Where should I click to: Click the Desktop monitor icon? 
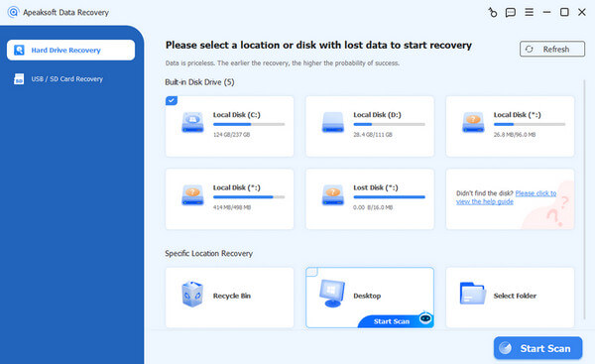coord(332,293)
